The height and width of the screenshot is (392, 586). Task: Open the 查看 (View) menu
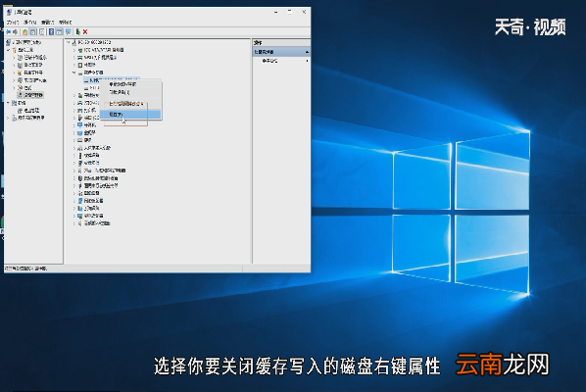click(x=48, y=23)
